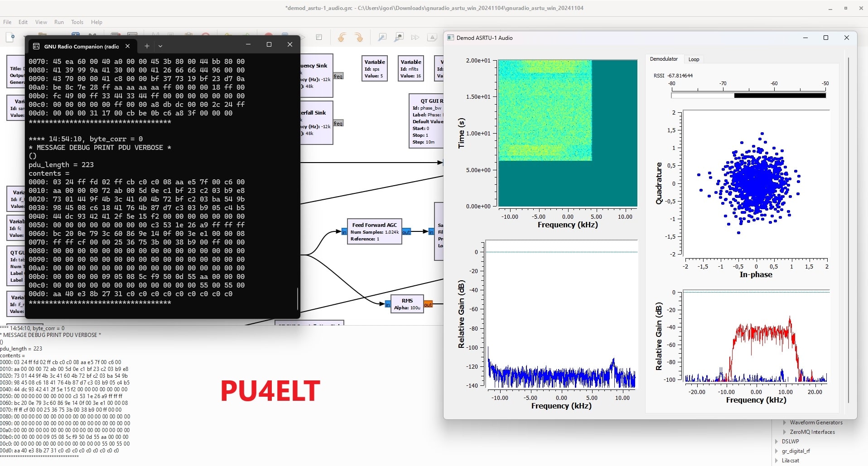Rotate block clockwise using the right orange arrow
The height and width of the screenshot is (466, 868).
359,37
